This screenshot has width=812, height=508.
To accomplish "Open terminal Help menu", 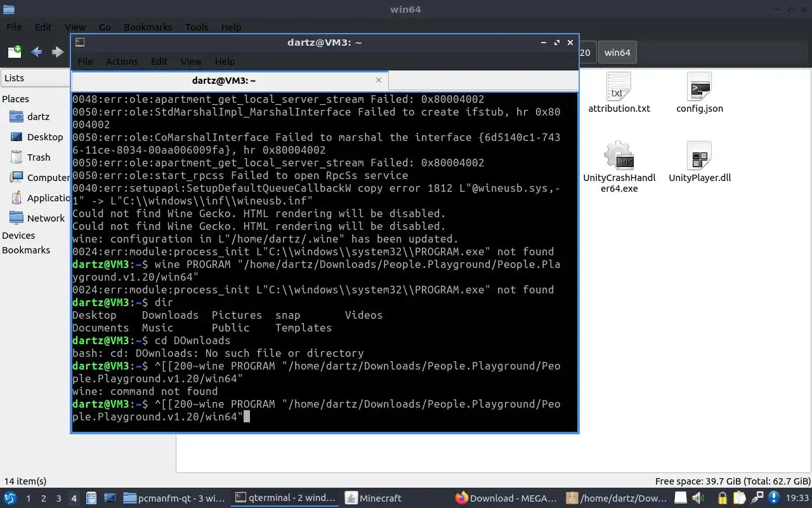I will 225,62.
